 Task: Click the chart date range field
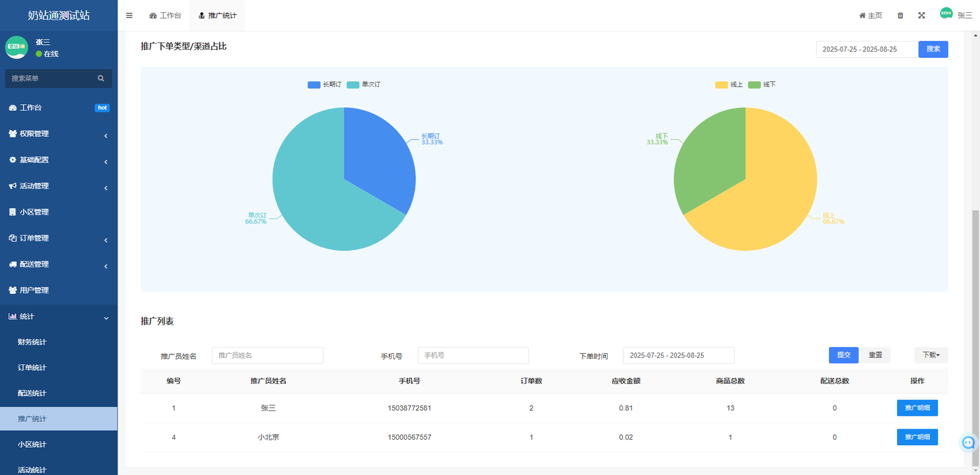(867, 49)
